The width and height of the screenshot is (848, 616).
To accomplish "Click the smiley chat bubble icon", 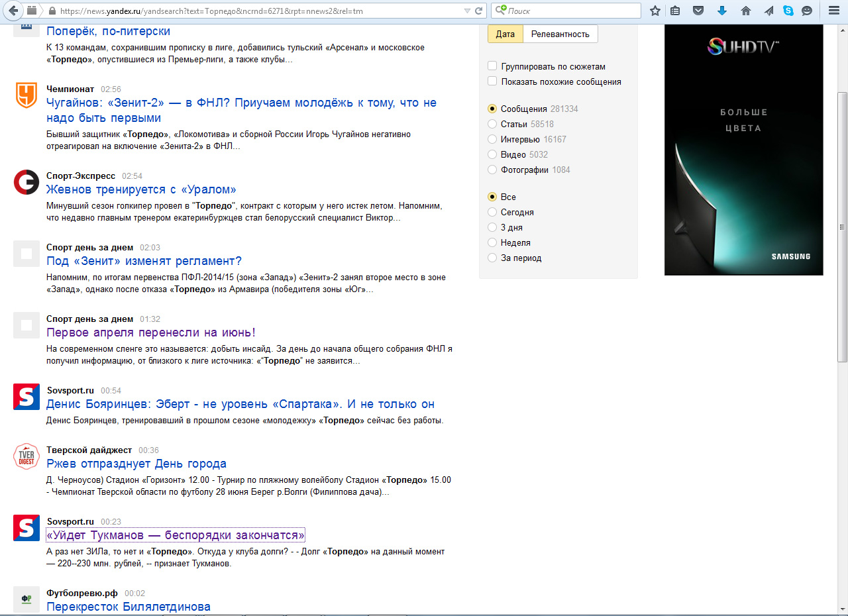I will pos(807,11).
